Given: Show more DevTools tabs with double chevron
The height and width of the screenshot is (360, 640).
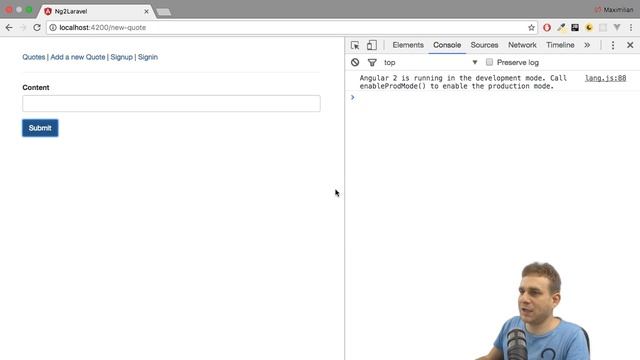Looking at the screenshot, I should (587, 45).
